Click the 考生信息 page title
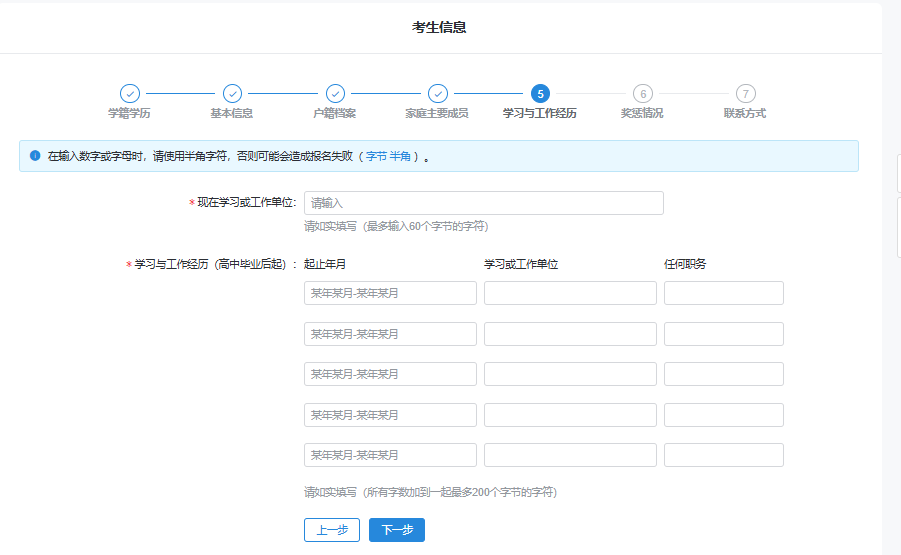This screenshot has height=555, width=901. 439,27
